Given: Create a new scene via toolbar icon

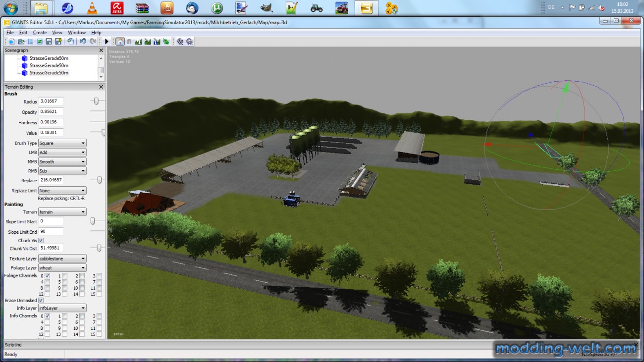Looking at the screenshot, I should [x=11, y=42].
